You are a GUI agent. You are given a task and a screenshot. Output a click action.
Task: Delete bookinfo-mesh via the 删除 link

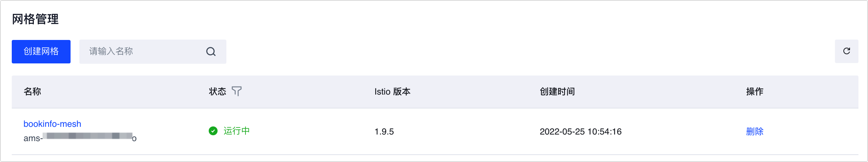click(x=754, y=132)
